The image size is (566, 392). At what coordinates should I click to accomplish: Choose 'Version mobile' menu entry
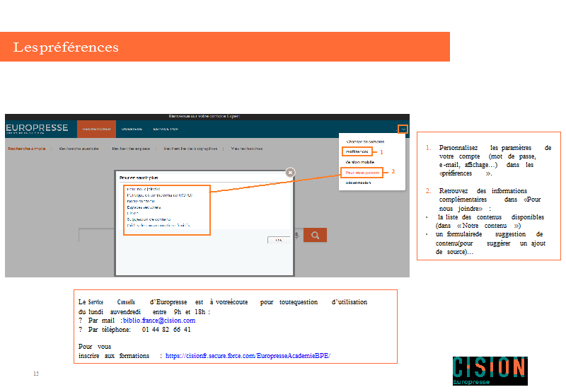[361, 162]
